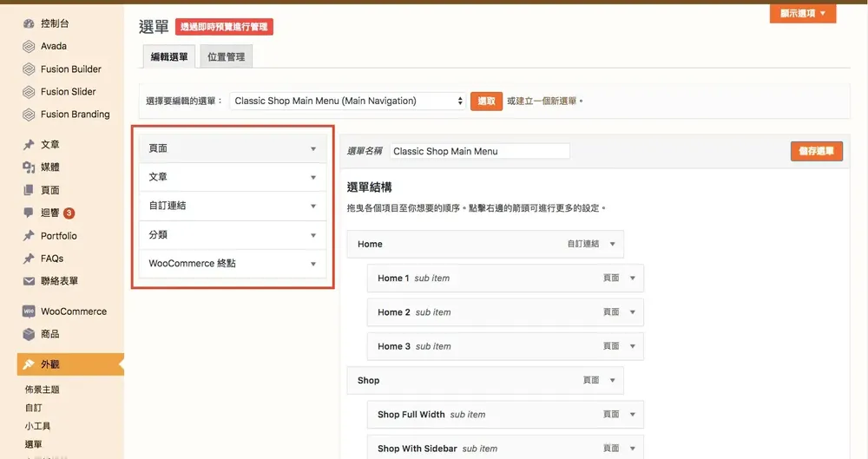Click the orange 儲存選單 button

tap(817, 151)
